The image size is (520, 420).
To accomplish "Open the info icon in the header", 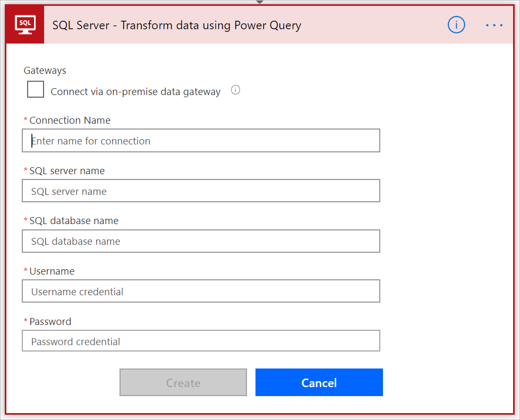I will point(456,25).
